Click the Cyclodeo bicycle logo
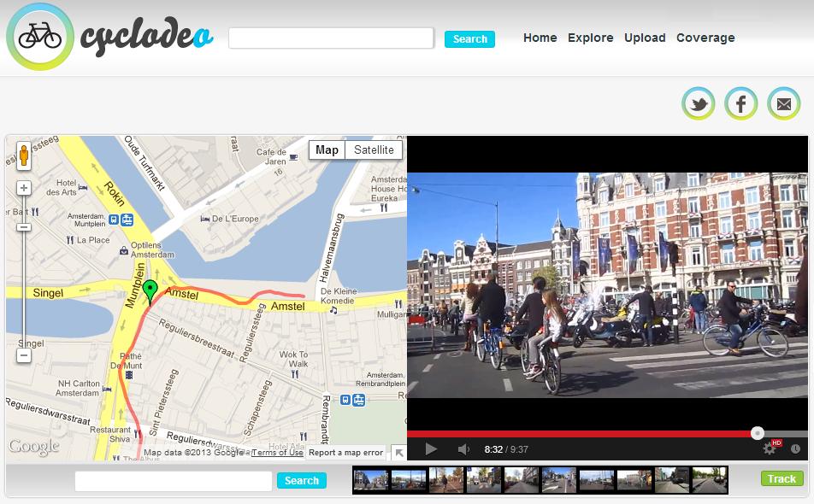This screenshot has height=504, width=814. pyautogui.click(x=40, y=37)
